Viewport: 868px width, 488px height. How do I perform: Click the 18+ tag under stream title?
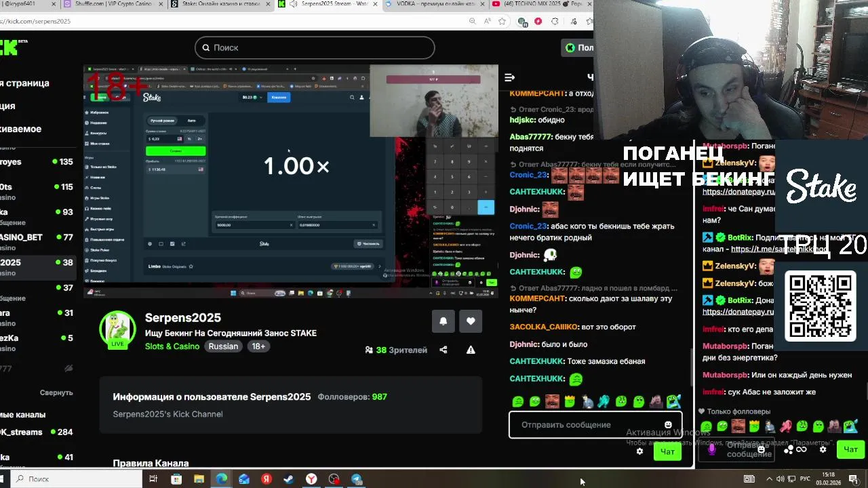pyautogui.click(x=258, y=346)
